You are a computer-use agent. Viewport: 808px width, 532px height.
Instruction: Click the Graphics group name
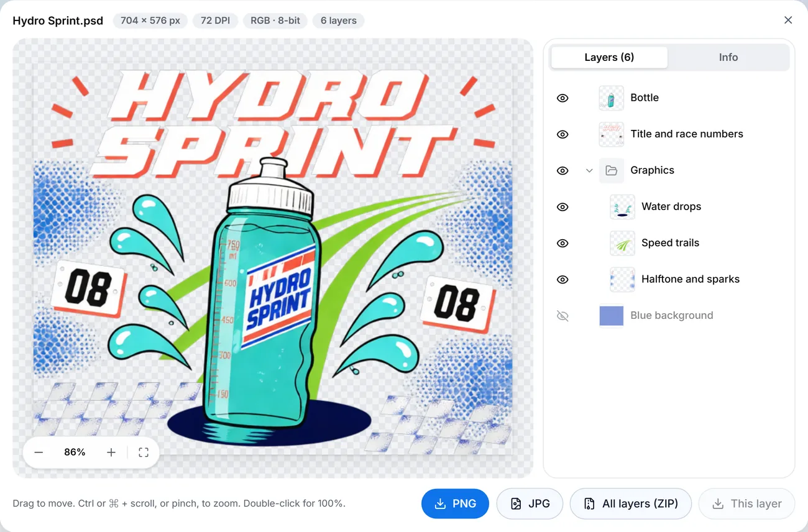[652, 170]
